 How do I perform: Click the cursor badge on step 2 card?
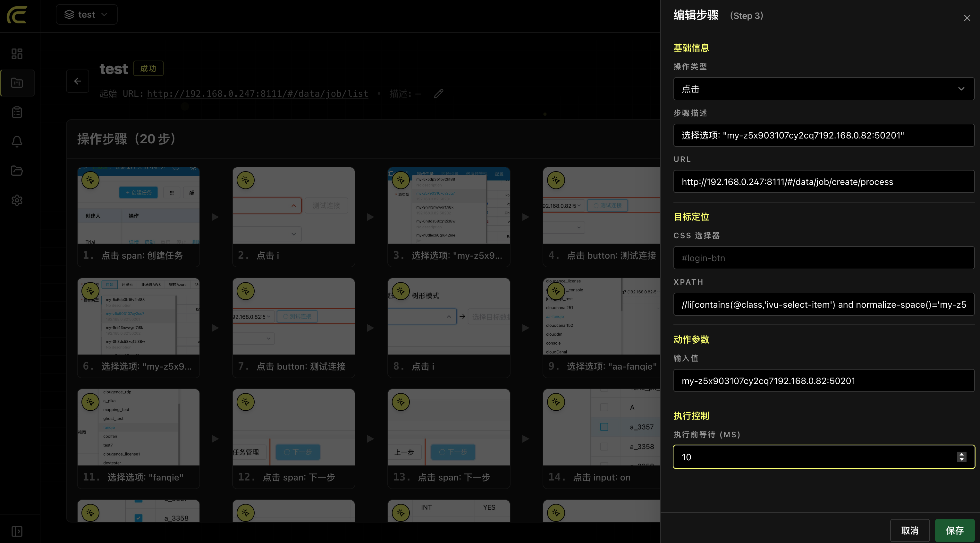[x=246, y=180]
